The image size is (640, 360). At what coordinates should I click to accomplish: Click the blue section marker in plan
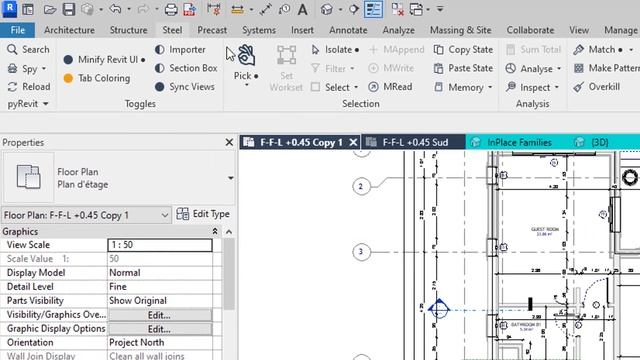click(x=438, y=309)
